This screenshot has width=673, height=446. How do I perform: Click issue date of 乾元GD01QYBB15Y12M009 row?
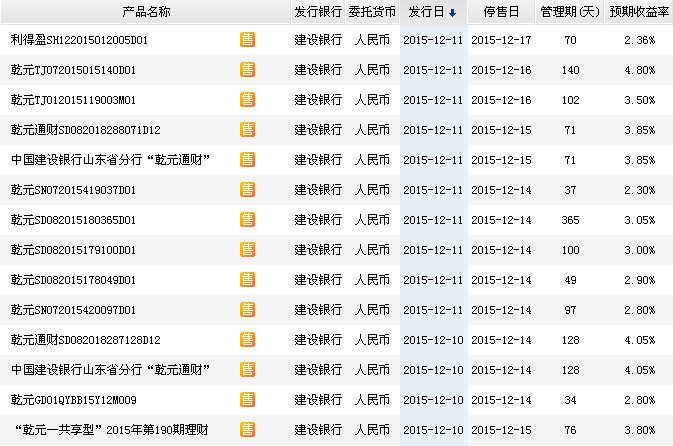433,400
